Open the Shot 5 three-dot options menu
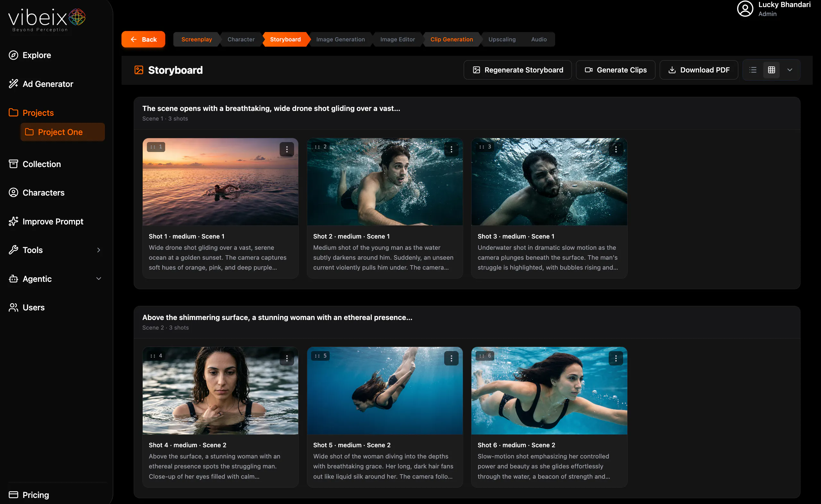Viewport: 821px width, 504px height. (x=451, y=358)
